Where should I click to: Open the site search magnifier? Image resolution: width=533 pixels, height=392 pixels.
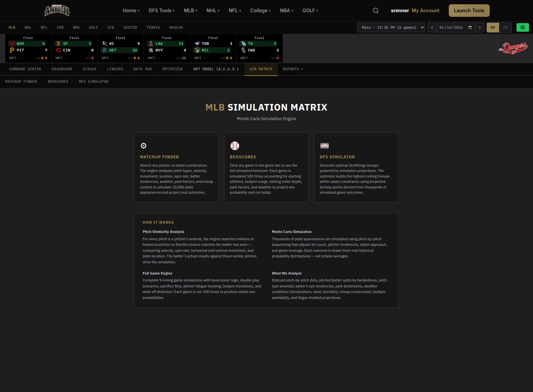[x=375, y=10]
